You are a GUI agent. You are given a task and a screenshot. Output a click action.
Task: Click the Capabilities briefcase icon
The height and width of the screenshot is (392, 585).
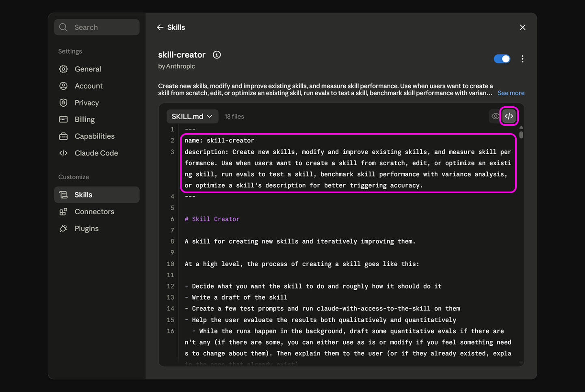(x=63, y=136)
